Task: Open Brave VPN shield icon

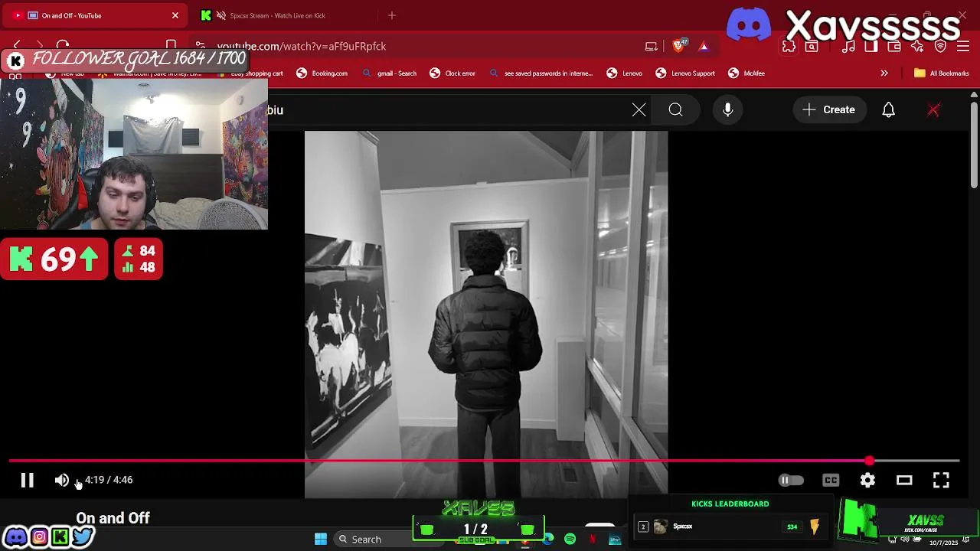Action: [x=941, y=47]
